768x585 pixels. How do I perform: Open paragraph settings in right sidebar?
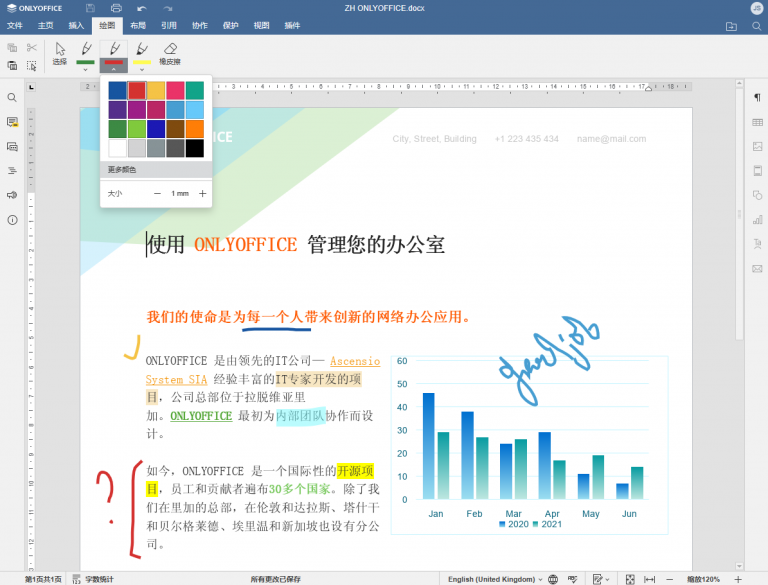click(x=757, y=98)
